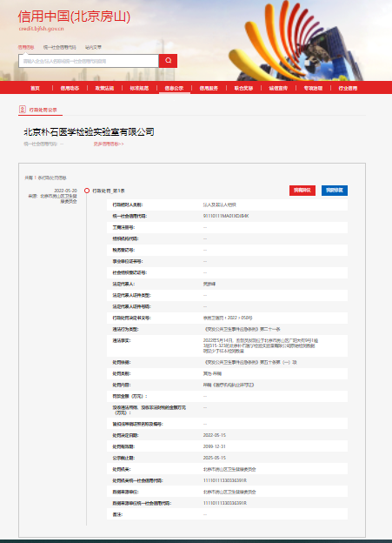Click the blue repair button in penalty record
Image resolution: width=392 pixels, height=543 pixels.
(335, 190)
